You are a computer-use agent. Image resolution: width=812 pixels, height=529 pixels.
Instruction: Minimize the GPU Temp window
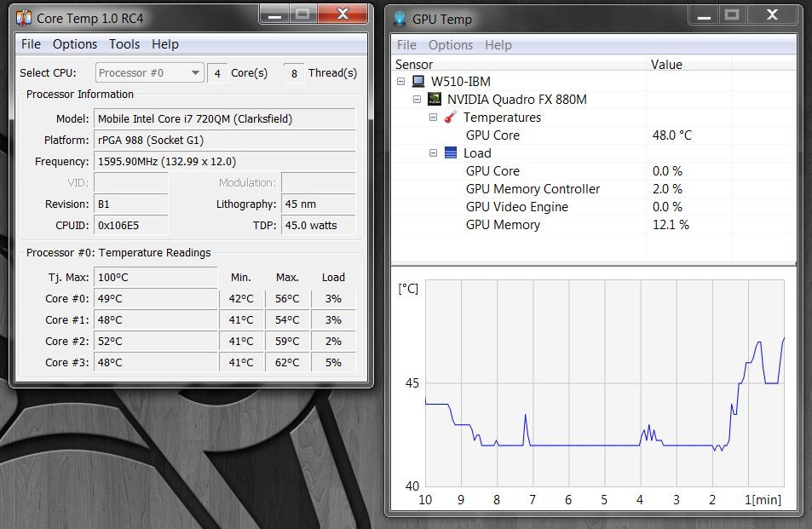pos(704,14)
